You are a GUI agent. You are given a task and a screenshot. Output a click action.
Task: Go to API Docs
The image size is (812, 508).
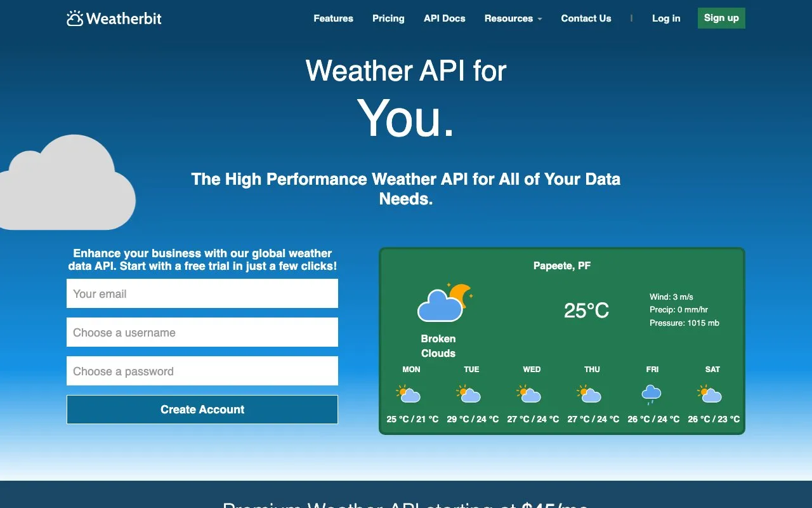coord(444,18)
